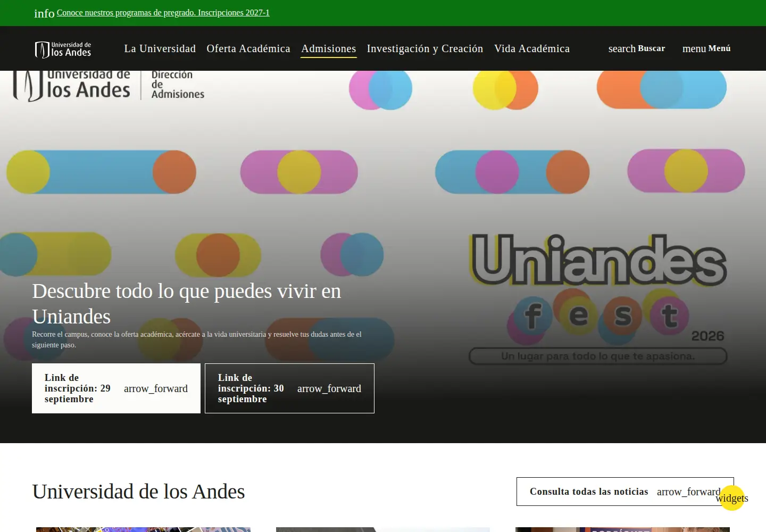Open the 29 septiembre inscription link
766x532 pixels.
point(116,388)
